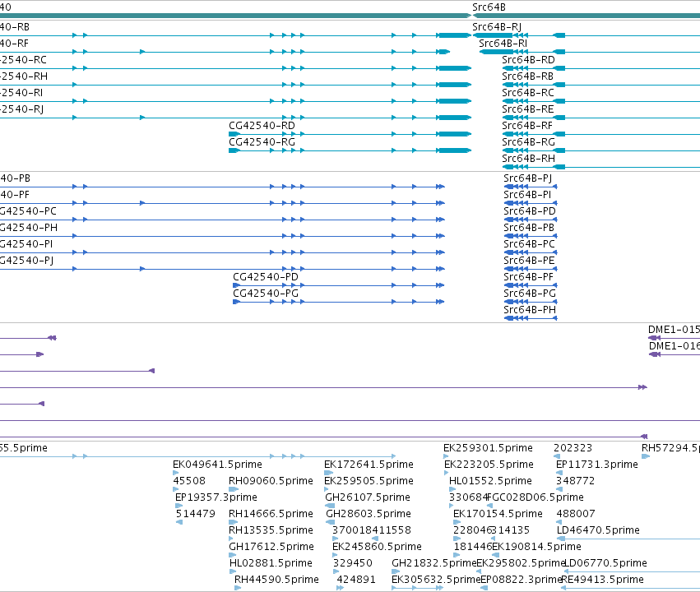This screenshot has height=592, width=700.
Task: Select the RH14666.5prime EST label
Action: [271, 515]
